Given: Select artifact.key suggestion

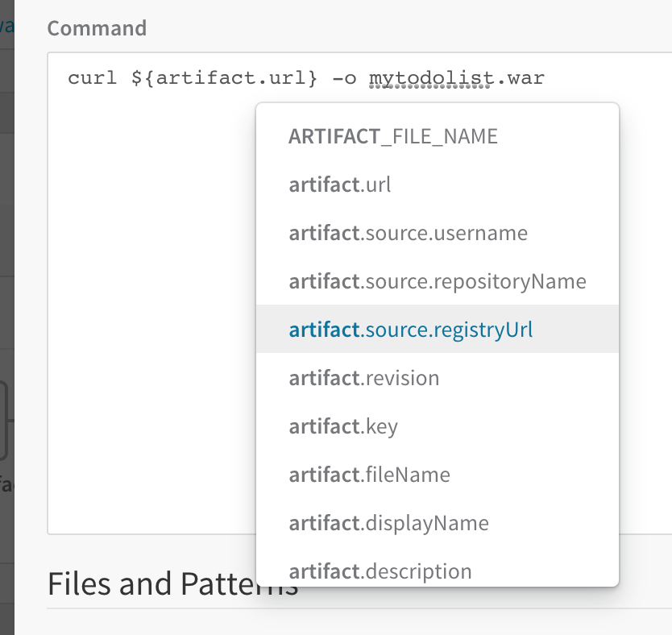Looking at the screenshot, I should click(438, 426).
